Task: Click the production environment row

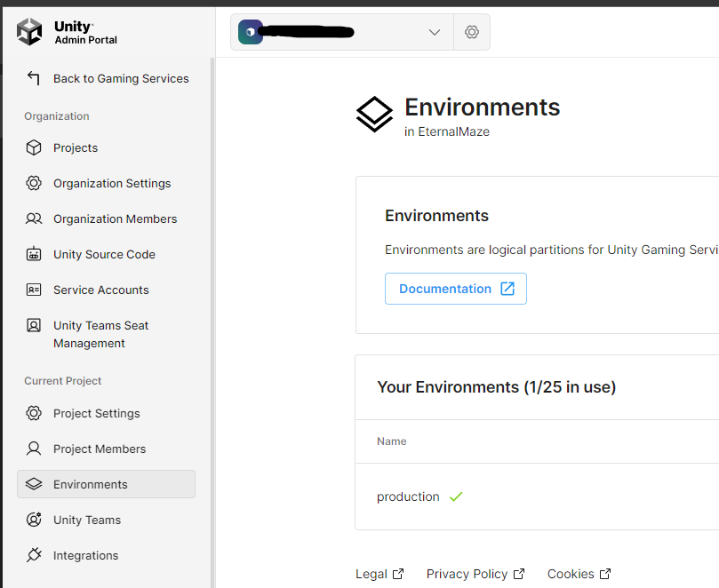Action: coord(537,497)
